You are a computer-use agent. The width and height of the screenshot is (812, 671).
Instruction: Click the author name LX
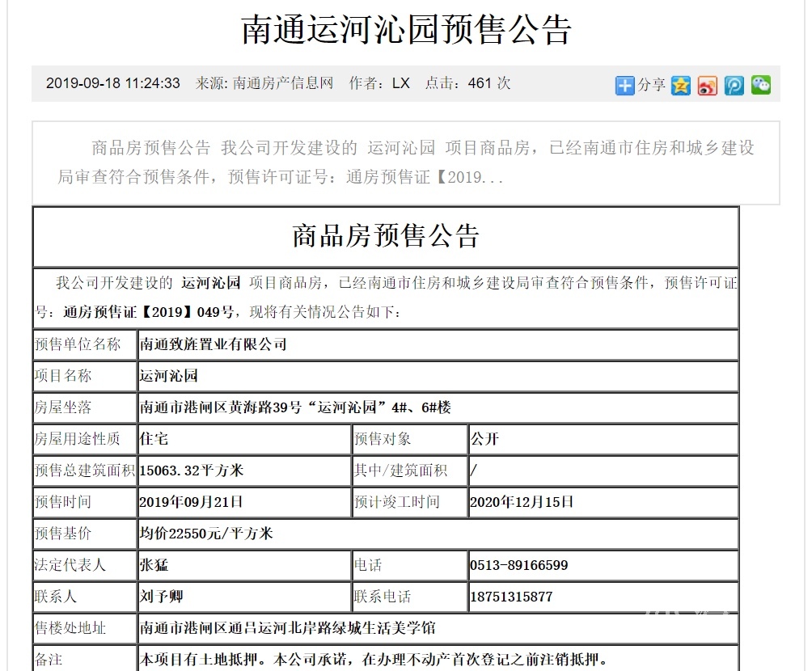click(x=401, y=83)
